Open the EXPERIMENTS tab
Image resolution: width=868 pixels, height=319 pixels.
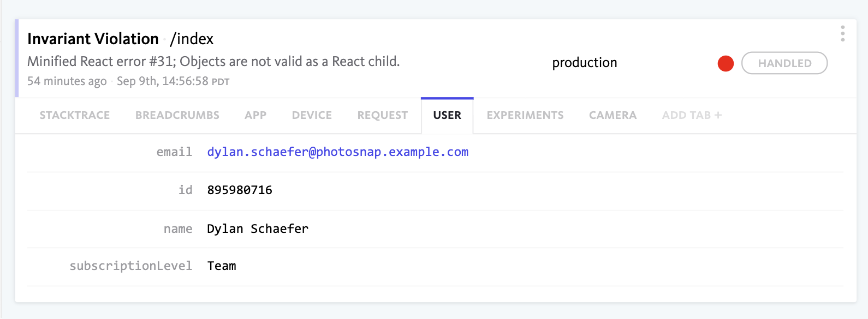click(525, 115)
